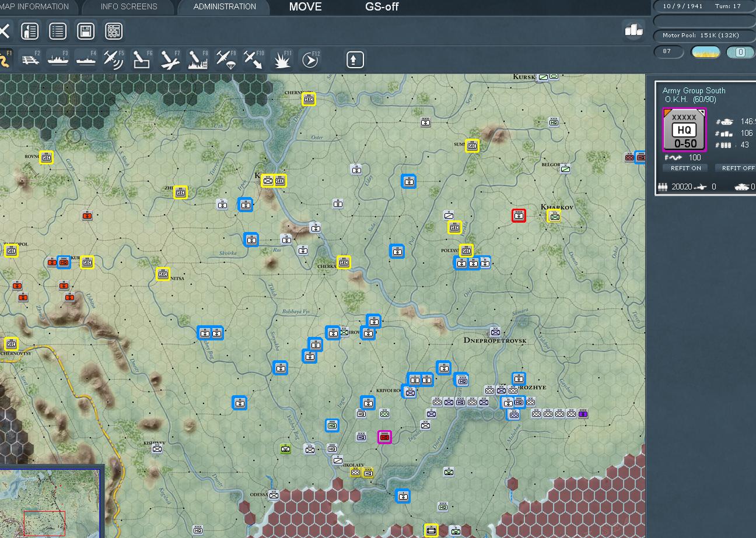The image size is (756, 538).
Task: Switch to the INFO SCREENS tab
Action: (129, 7)
